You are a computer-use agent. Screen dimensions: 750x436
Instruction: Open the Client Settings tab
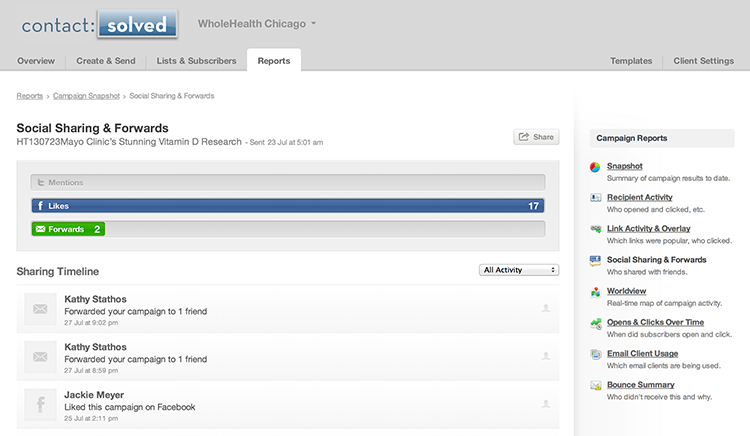(x=703, y=61)
